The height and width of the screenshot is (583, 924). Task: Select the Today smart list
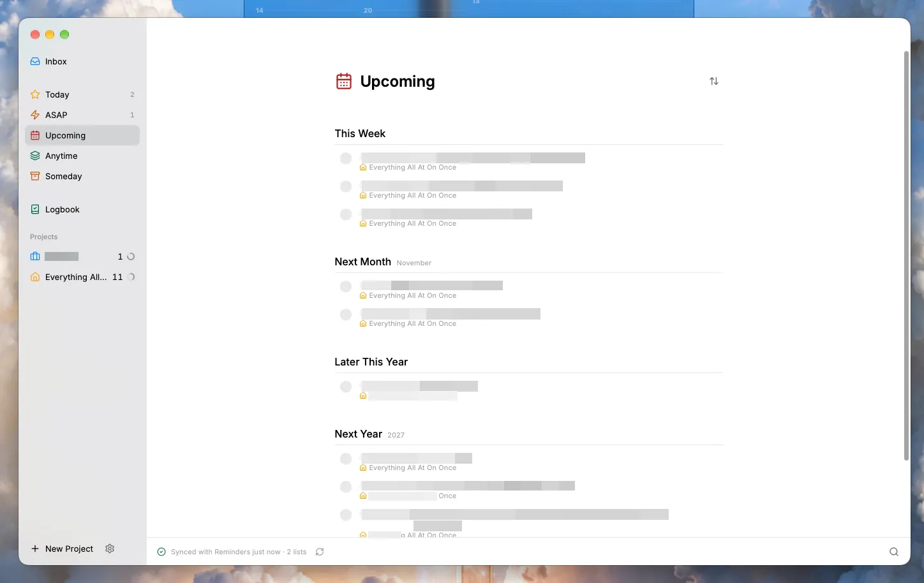tap(82, 94)
